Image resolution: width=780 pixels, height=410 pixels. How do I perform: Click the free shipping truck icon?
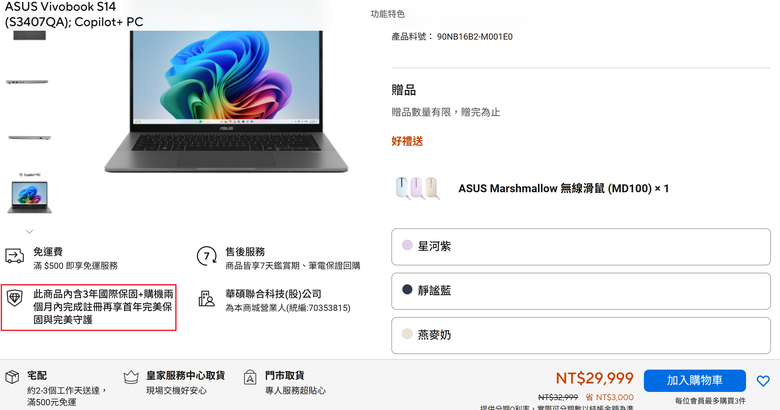pyautogui.click(x=14, y=256)
